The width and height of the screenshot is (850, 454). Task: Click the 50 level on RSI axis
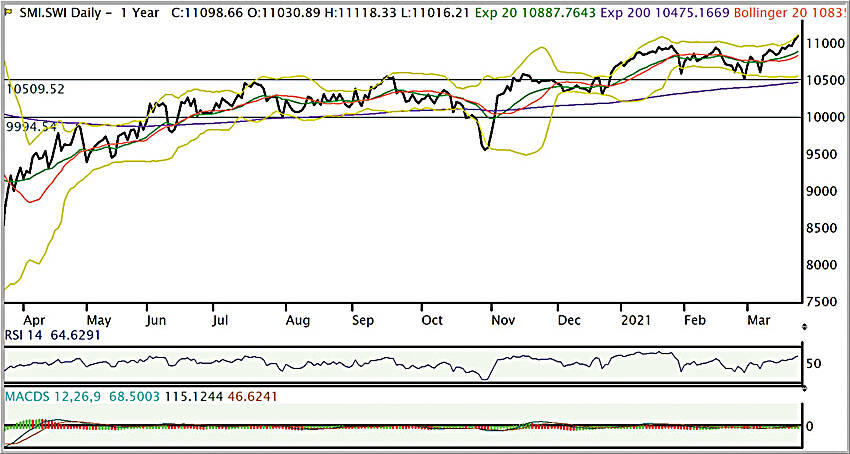pos(813,363)
